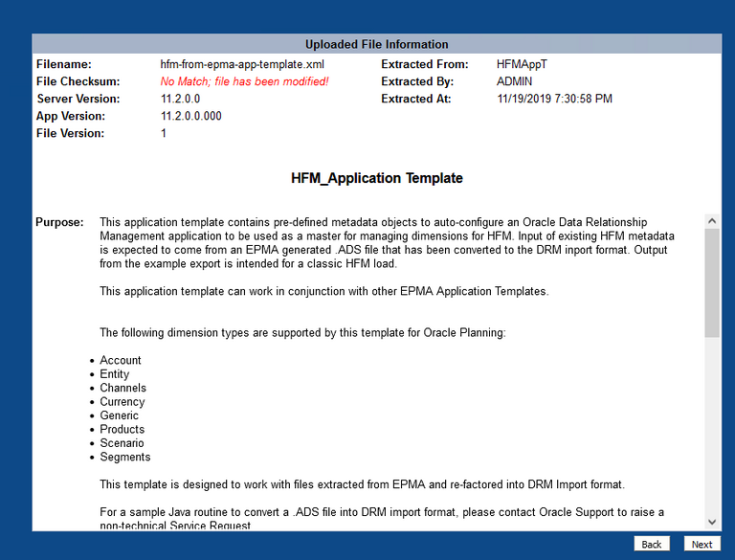This screenshot has height=560, width=735.
Task: Click the Server Version value 11.2.0.0
Action: point(180,99)
